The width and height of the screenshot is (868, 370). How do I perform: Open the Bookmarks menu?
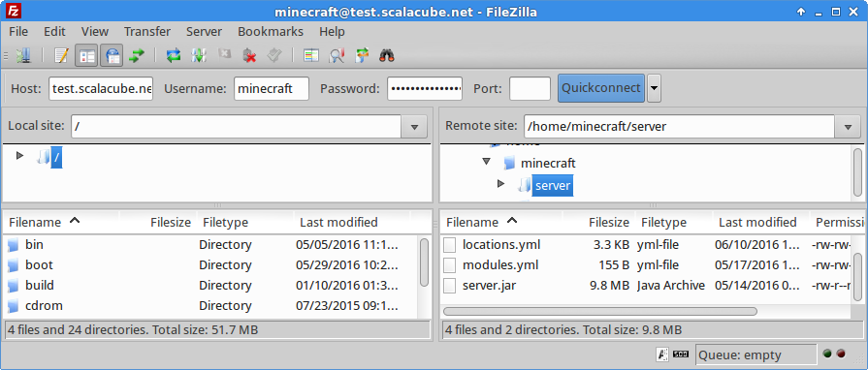click(x=271, y=32)
